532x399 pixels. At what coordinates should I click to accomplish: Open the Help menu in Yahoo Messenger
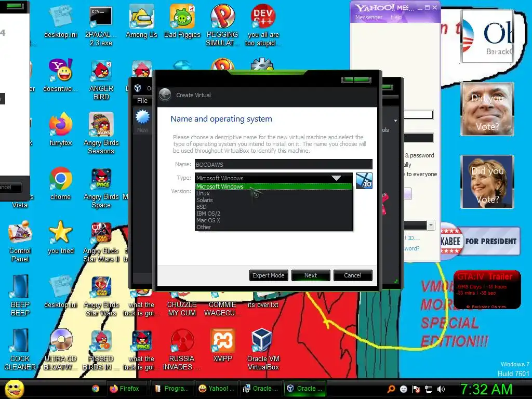point(396,17)
